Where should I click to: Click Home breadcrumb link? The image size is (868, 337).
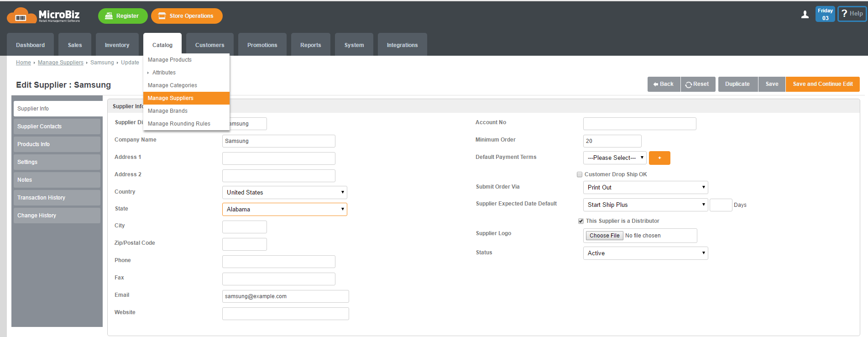(23, 63)
